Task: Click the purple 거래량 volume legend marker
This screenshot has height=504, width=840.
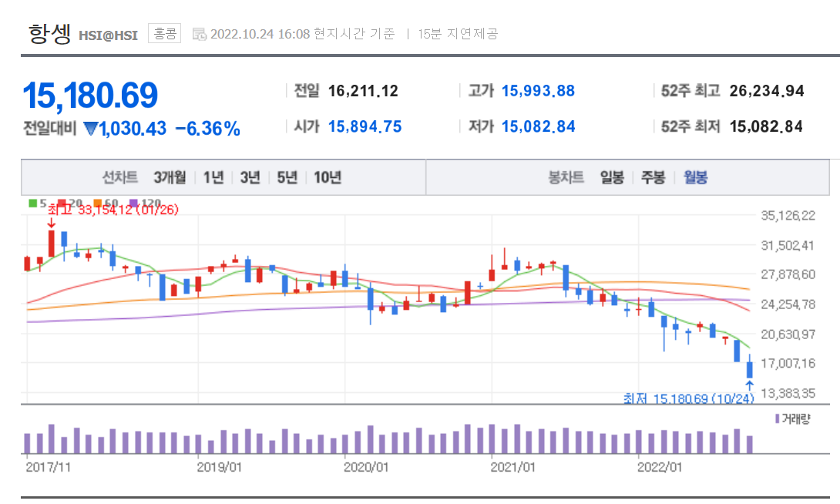Action: click(778, 418)
